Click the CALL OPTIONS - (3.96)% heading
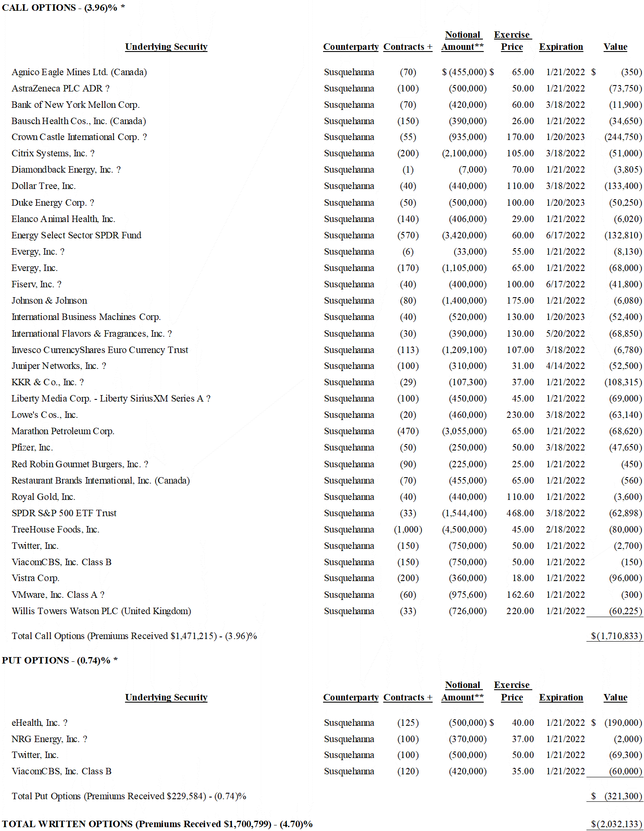Screen dimensions: 644x831 pyautogui.click(x=63, y=8)
